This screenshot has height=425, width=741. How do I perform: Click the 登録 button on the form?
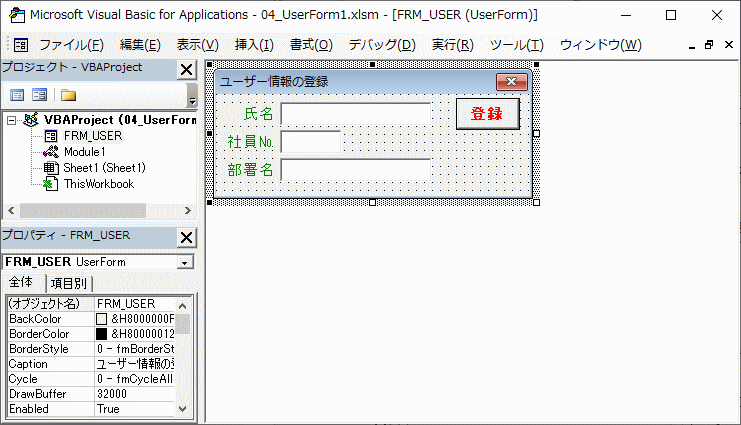click(x=488, y=113)
